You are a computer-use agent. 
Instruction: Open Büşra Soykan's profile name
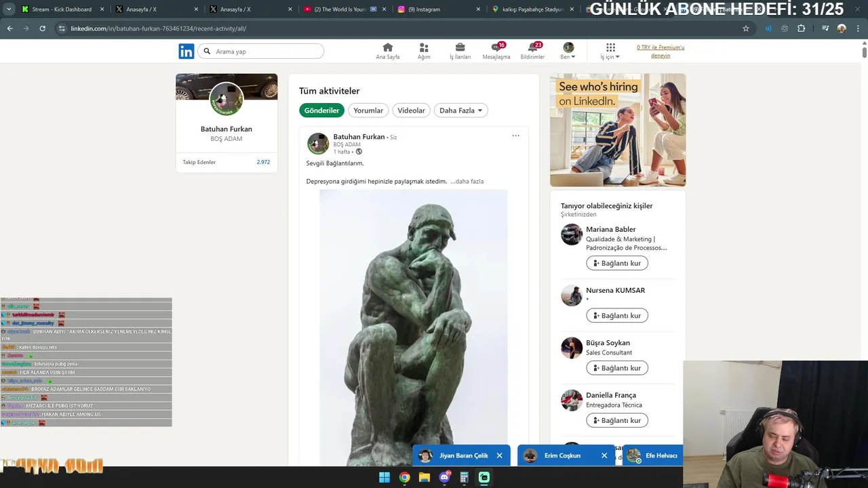(608, 343)
